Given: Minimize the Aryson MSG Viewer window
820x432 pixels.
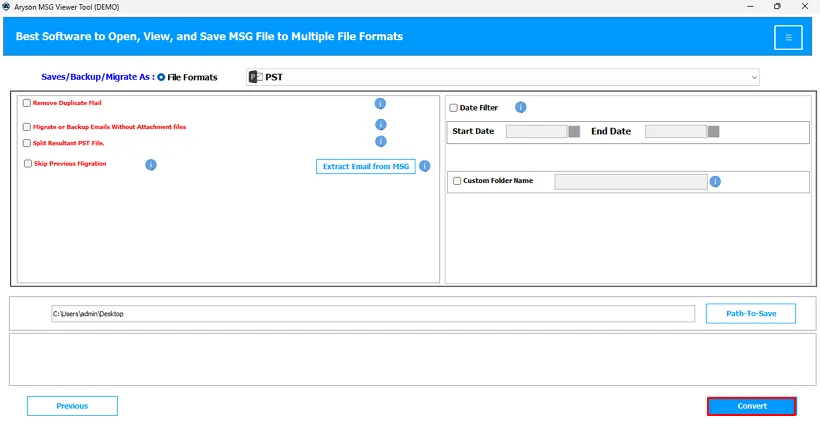Looking at the screenshot, I should point(750,6).
